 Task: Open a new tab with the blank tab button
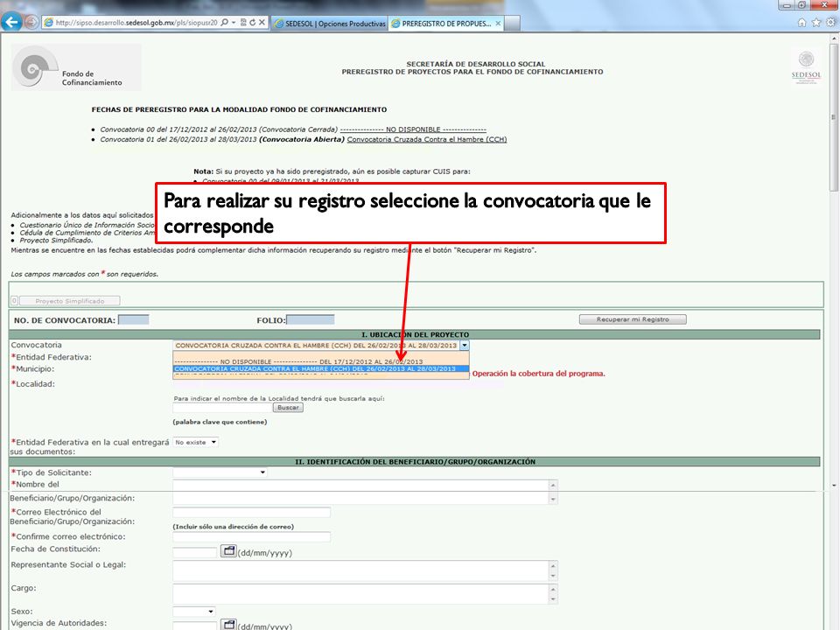512,23
